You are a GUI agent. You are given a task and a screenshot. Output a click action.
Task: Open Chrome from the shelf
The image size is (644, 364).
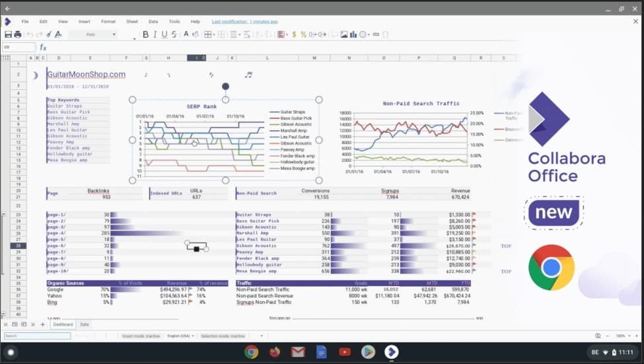[x=252, y=352]
